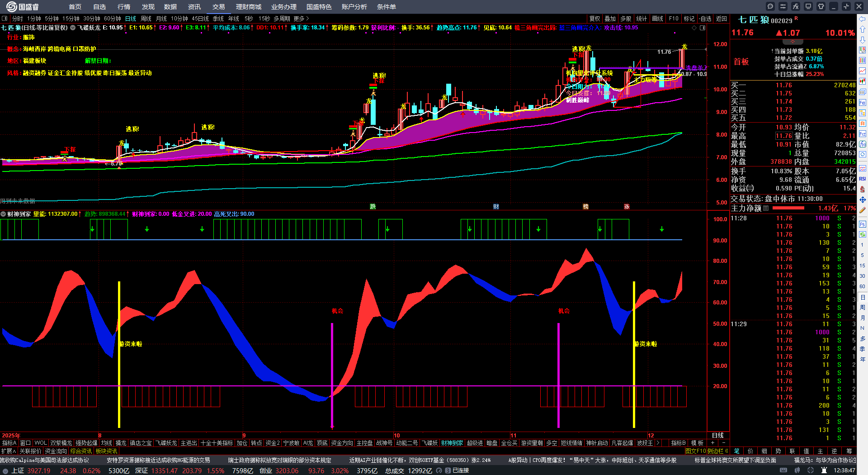
Task: Toggle the 统计 statistics option
Action: click(x=642, y=19)
